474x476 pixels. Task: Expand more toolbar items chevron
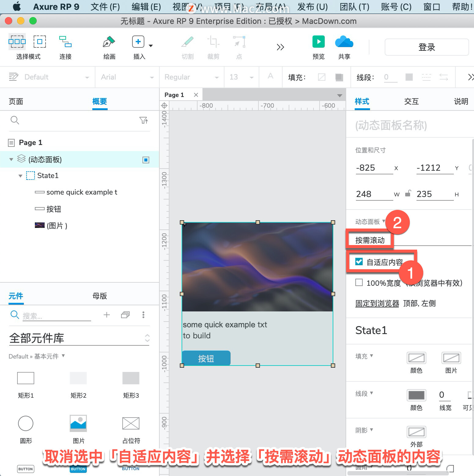click(280, 47)
